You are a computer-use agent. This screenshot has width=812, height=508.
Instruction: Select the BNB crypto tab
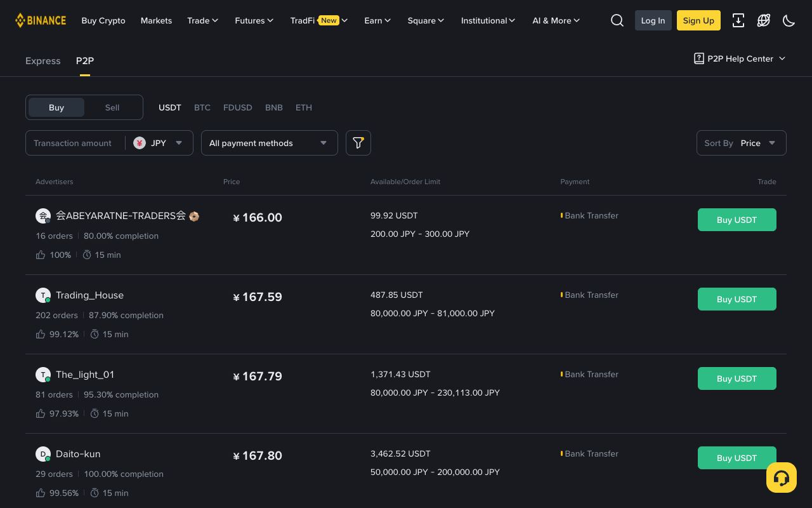[x=274, y=107]
